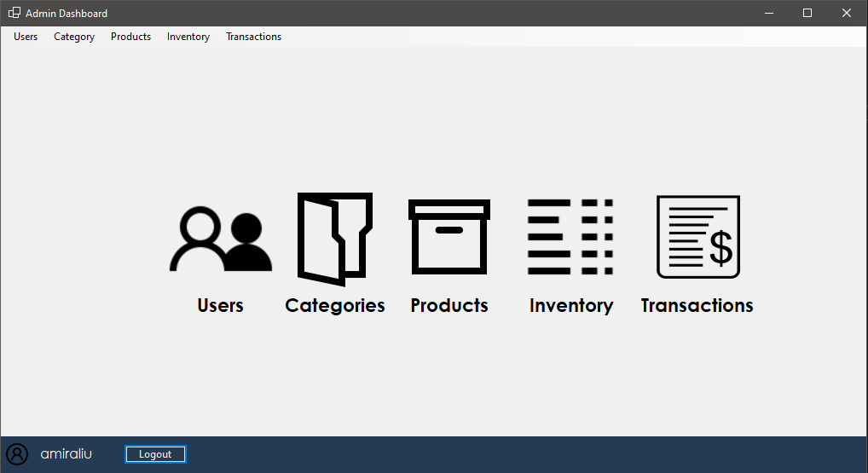Open the Categories folder icon
Image resolution: width=868 pixels, height=473 pixels.
[x=334, y=239]
